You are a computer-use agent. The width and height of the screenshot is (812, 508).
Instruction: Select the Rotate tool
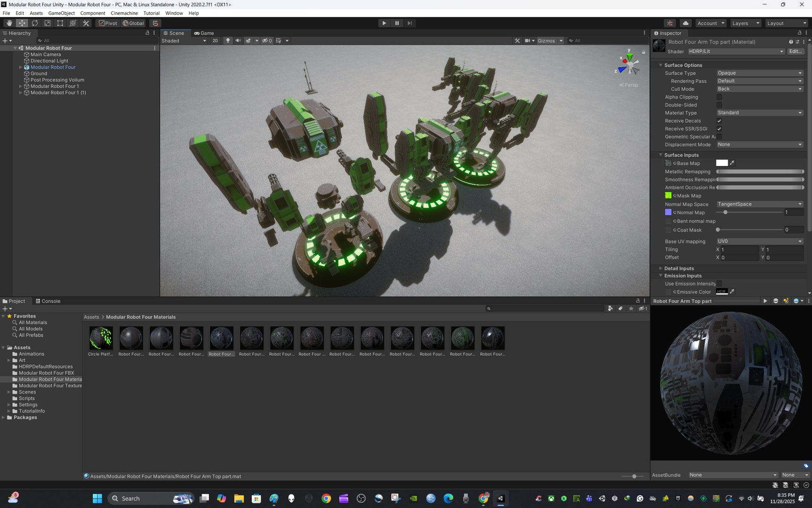point(35,23)
